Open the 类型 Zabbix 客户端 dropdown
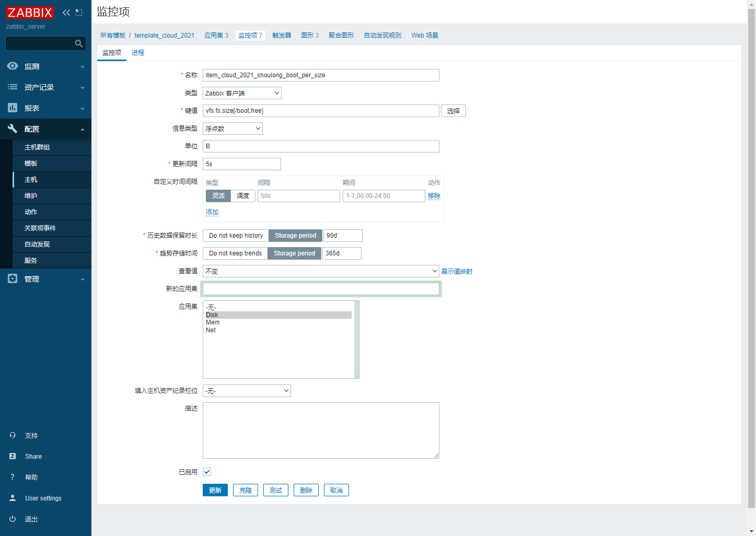This screenshot has height=536, width=756. tap(242, 93)
